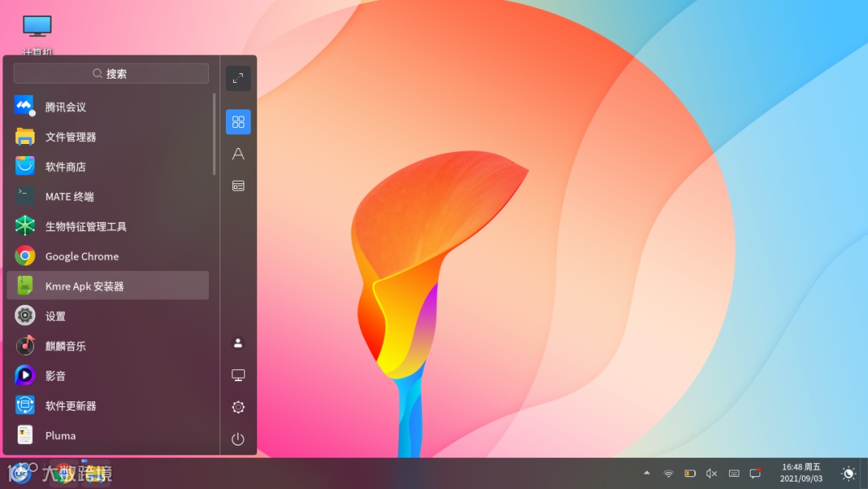868x489 pixels.
Task: Open Wi-Fi network tray icon
Action: pyautogui.click(x=669, y=474)
